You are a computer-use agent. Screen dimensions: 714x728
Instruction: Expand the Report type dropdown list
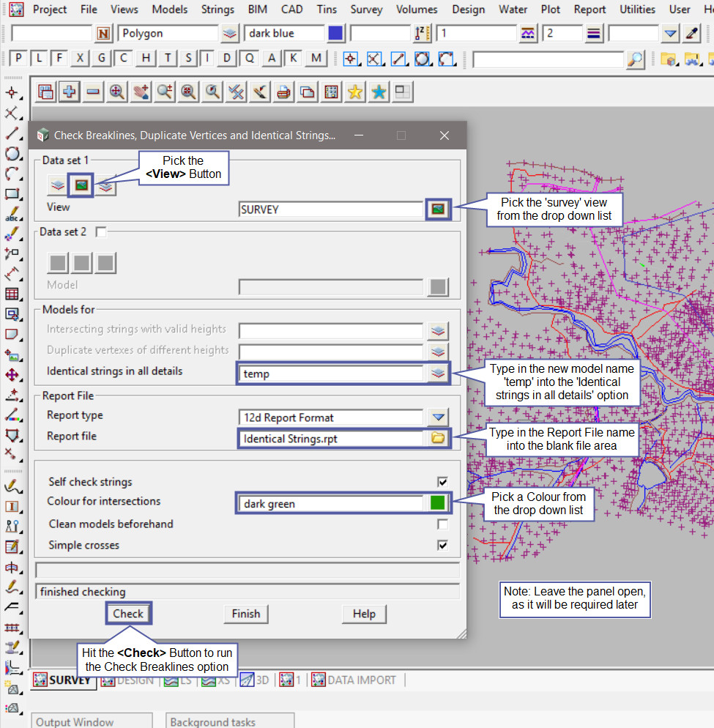438,417
